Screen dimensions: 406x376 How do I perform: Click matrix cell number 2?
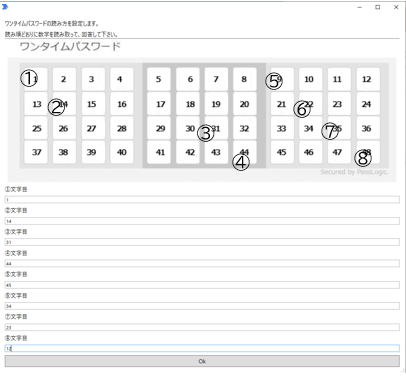[x=64, y=79]
